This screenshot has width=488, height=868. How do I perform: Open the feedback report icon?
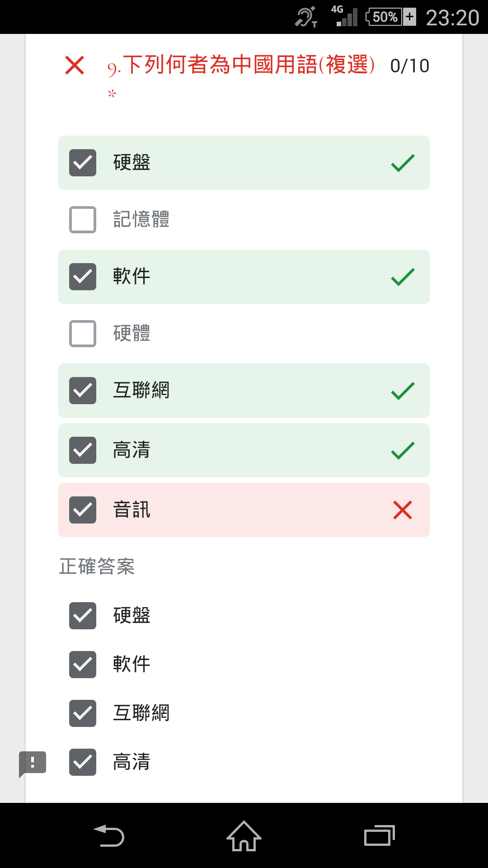click(x=33, y=764)
